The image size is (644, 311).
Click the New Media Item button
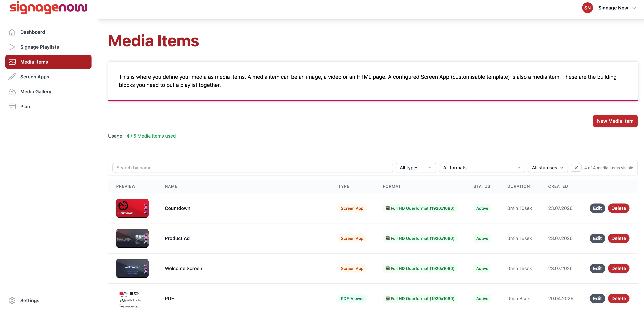615,121
